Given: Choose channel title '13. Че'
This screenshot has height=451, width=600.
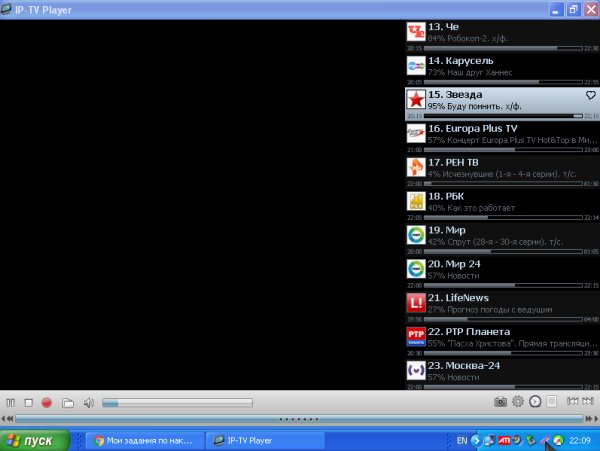Looking at the screenshot, I should pyautogui.click(x=443, y=27).
